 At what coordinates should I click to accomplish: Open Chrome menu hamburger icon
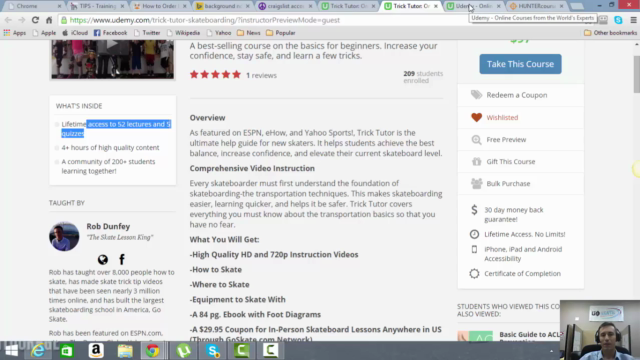tap(633, 20)
